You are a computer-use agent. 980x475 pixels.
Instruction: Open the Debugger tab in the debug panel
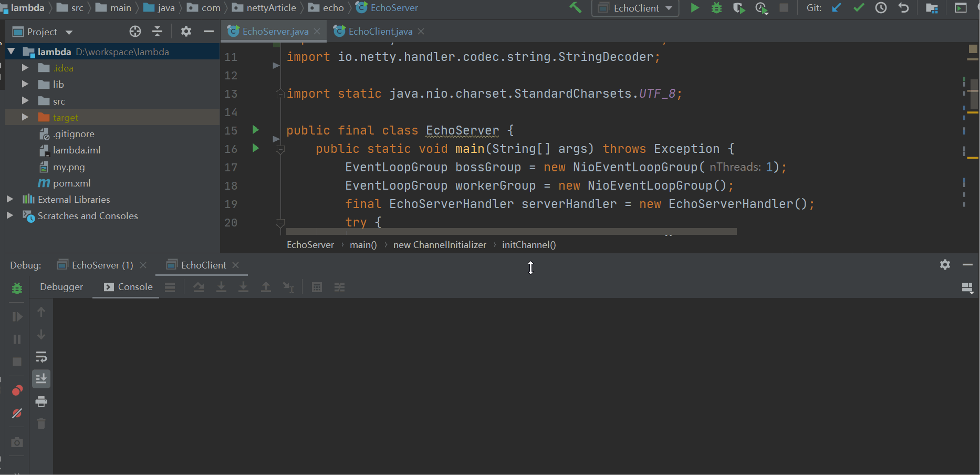pos(61,287)
